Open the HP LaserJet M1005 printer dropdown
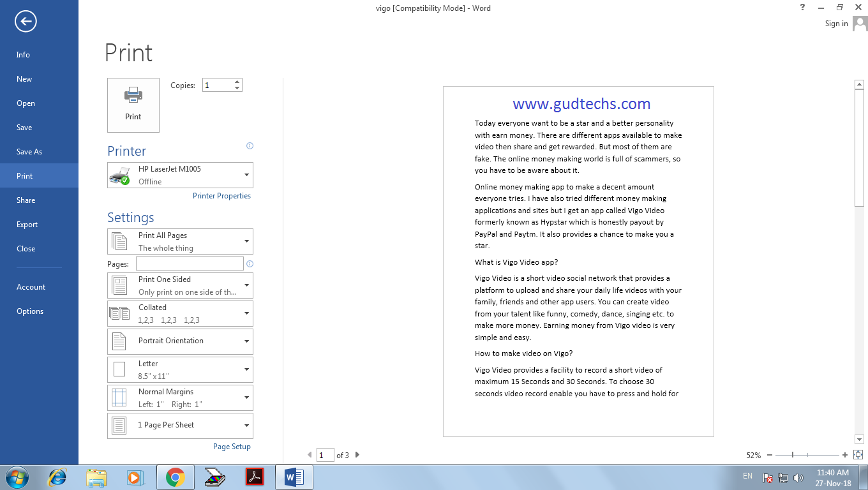Image resolution: width=868 pixels, height=490 pixels. (x=180, y=175)
